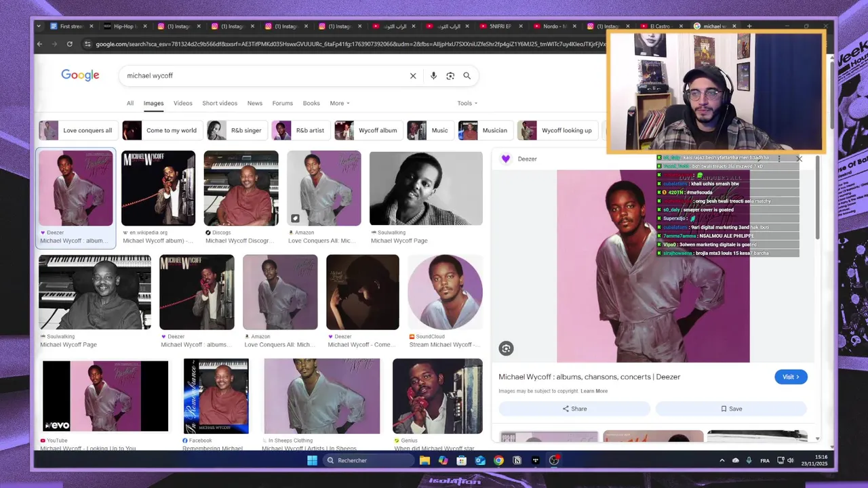The width and height of the screenshot is (868, 488).
Task: Reload the Google search page
Action: (x=69, y=44)
